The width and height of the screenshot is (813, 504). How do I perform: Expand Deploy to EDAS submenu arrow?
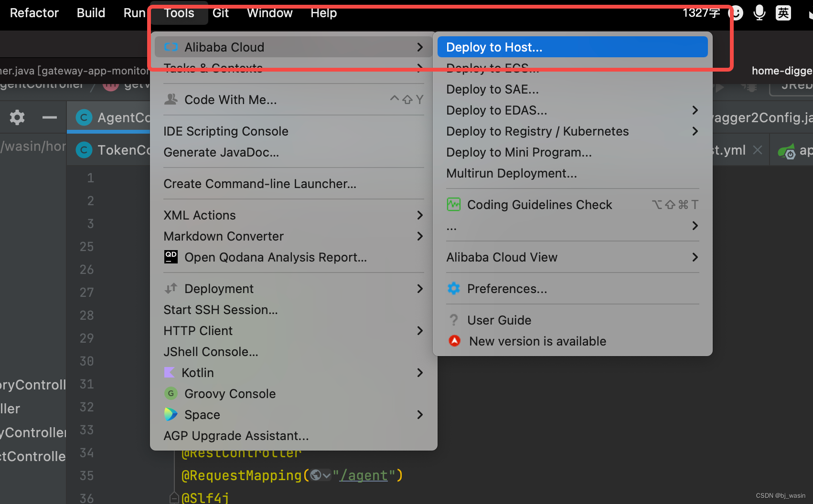[695, 110]
